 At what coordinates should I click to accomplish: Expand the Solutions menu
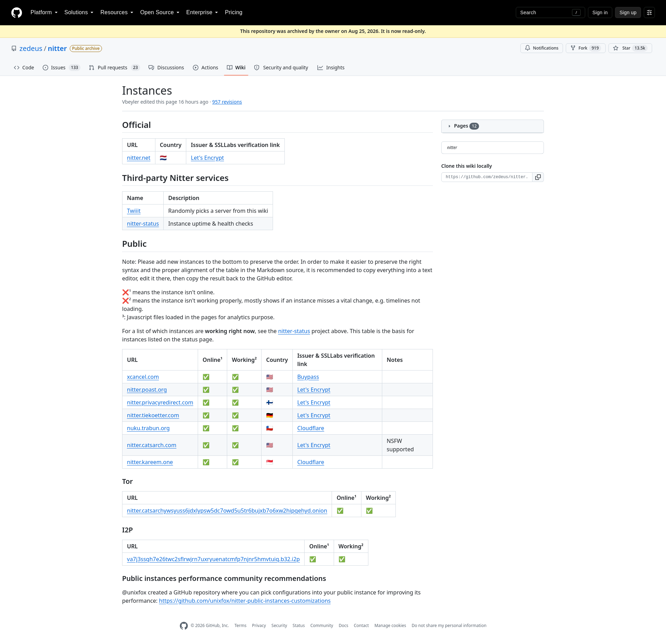[79, 12]
